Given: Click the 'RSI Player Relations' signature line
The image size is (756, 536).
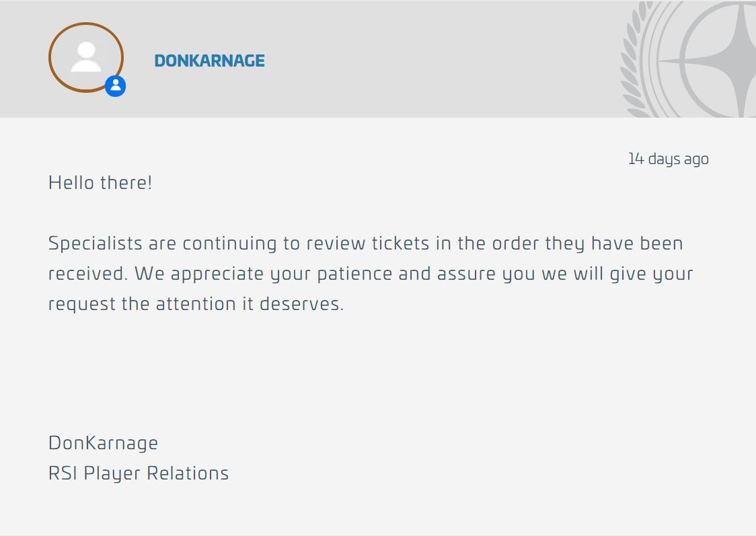Looking at the screenshot, I should point(139,473).
